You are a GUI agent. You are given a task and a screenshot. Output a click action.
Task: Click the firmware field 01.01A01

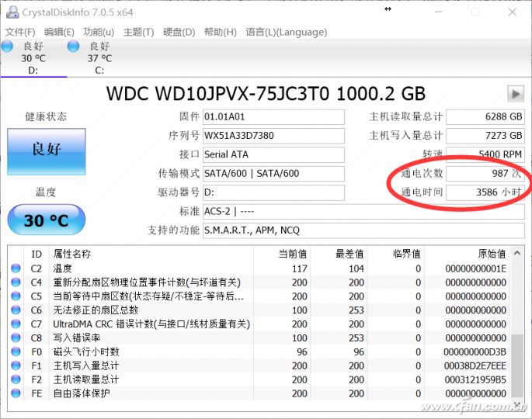pos(274,117)
